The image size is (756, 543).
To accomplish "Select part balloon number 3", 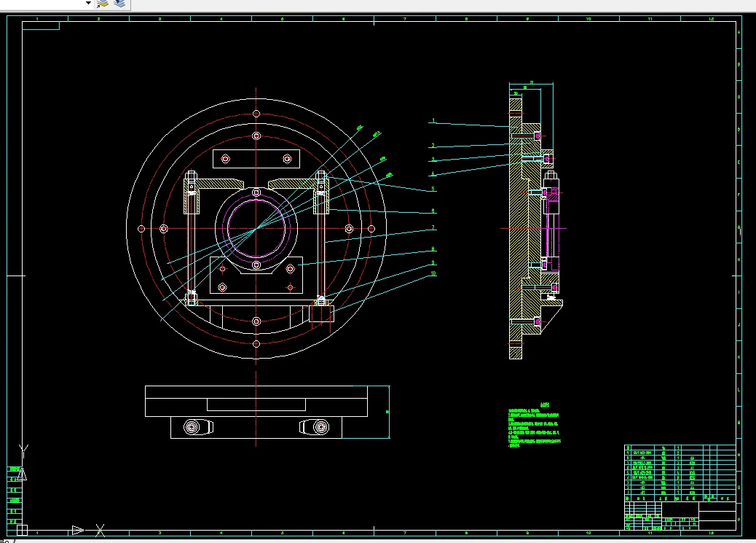I will (433, 160).
